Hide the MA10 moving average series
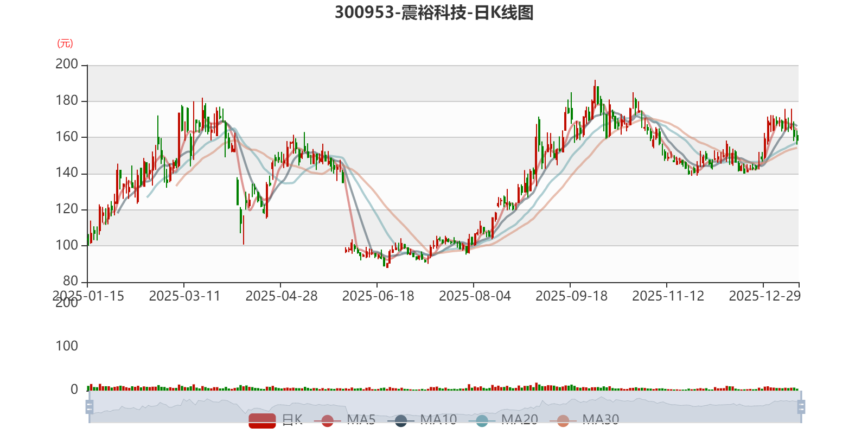The width and height of the screenshot is (868, 434). tap(422, 420)
